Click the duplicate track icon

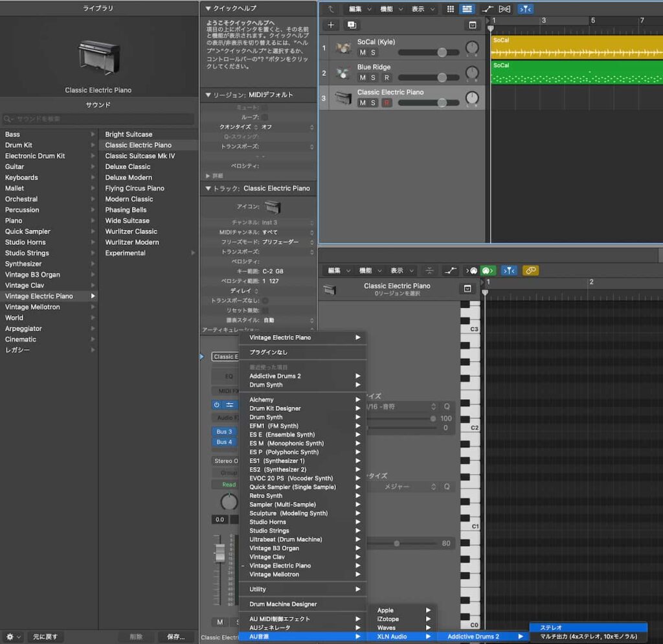click(352, 25)
